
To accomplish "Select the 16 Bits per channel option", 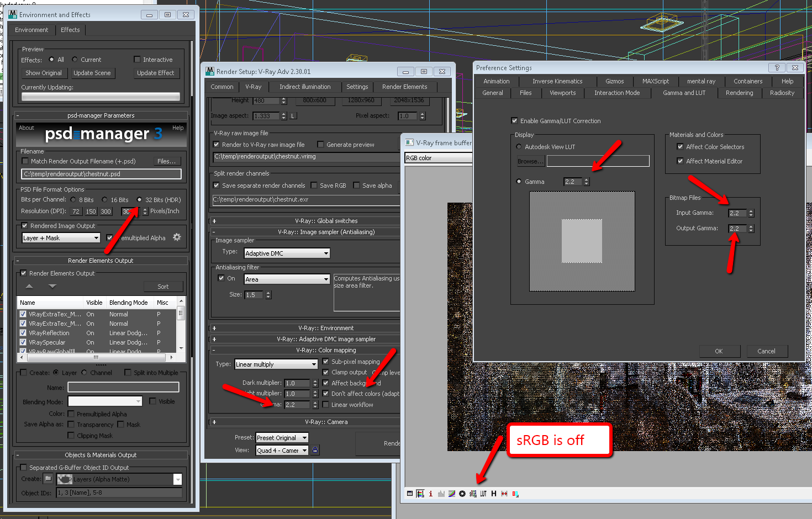I will point(104,199).
